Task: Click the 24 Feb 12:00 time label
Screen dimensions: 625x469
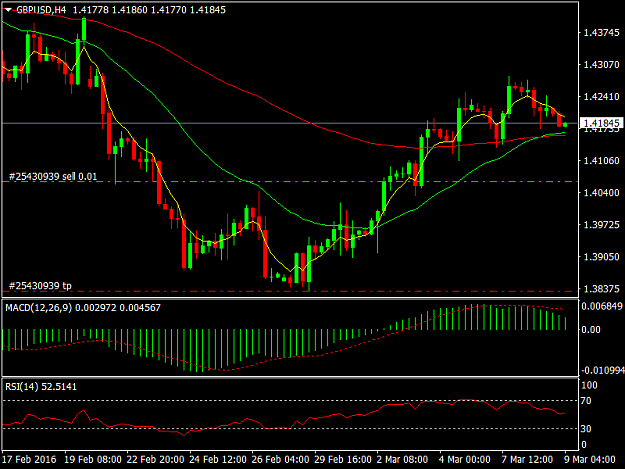Action: pos(218,459)
